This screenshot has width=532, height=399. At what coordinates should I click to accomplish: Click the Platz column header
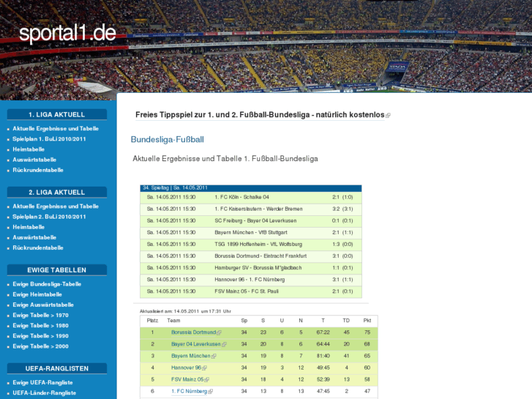[x=152, y=321]
